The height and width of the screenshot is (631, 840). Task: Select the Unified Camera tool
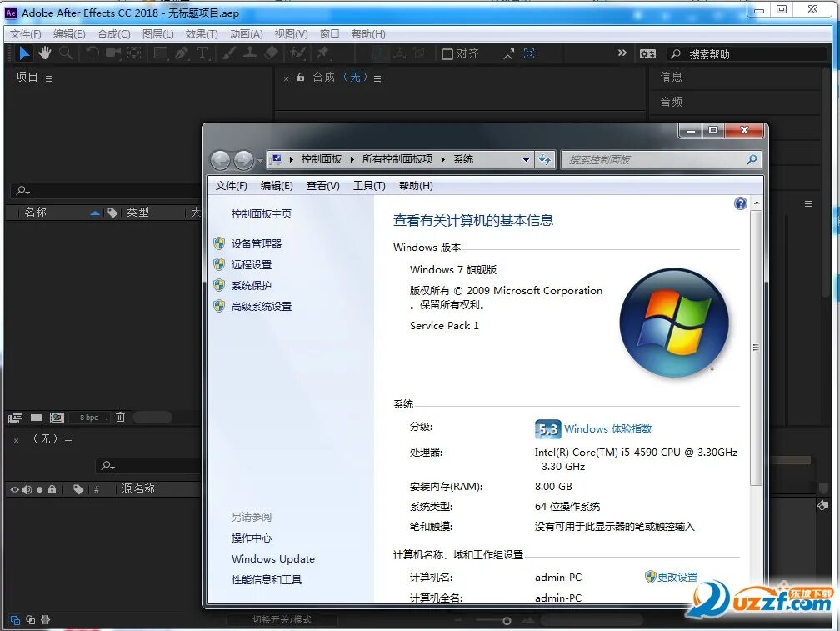(x=113, y=53)
